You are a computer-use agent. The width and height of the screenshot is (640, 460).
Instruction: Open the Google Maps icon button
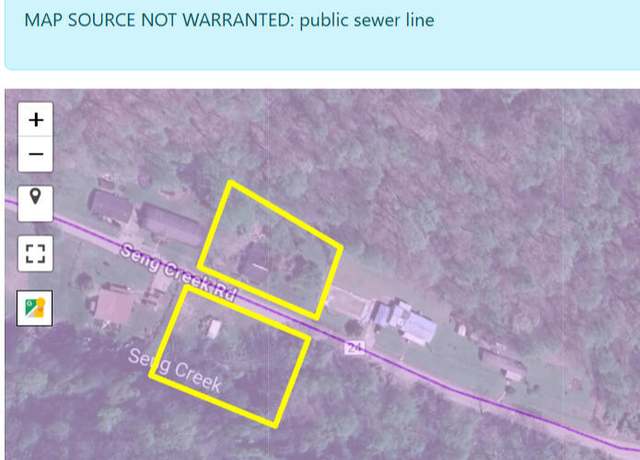pyautogui.click(x=35, y=308)
